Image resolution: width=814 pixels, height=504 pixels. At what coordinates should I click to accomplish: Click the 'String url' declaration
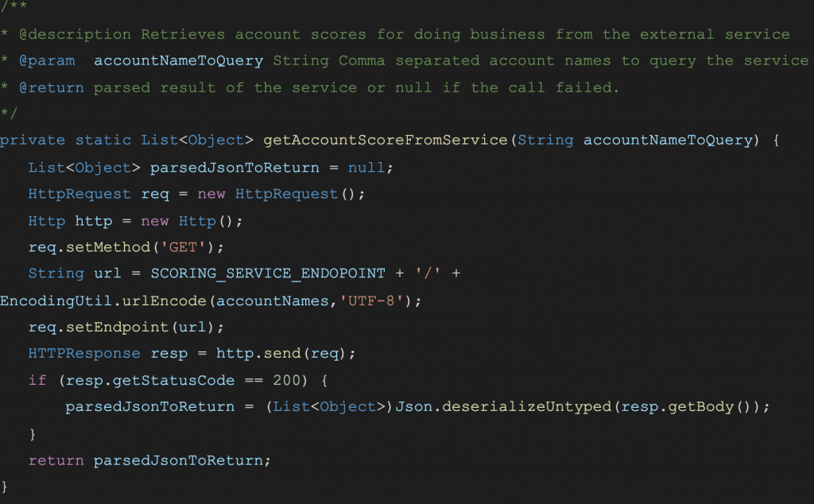click(x=75, y=273)
